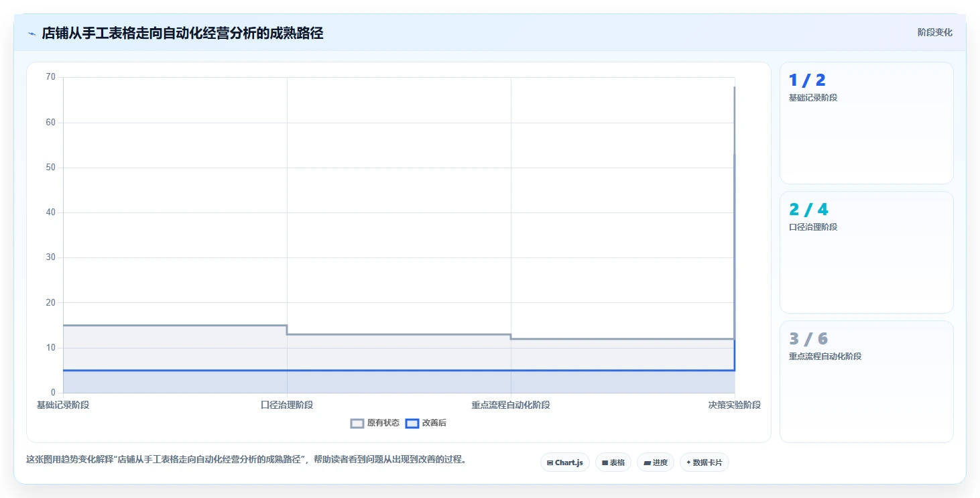Click the y-axis value 10
The height and width of the screenshot is (498, 980).
point(51,348)
